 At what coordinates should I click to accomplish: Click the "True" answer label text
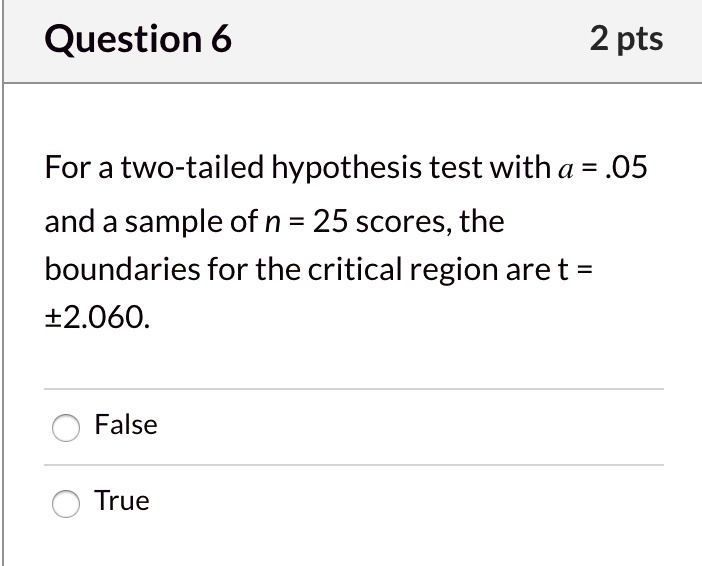click(122, 501)
